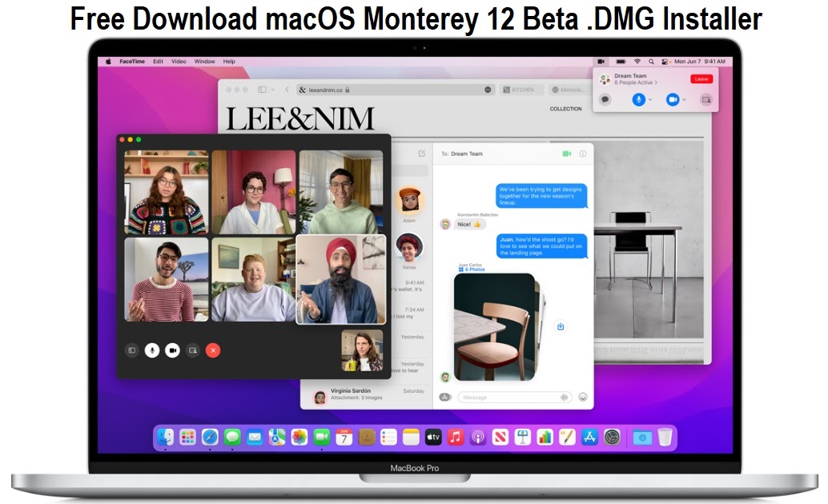Open the Help menu
This screenshot has height=504, width=828.
coord(229,62)
